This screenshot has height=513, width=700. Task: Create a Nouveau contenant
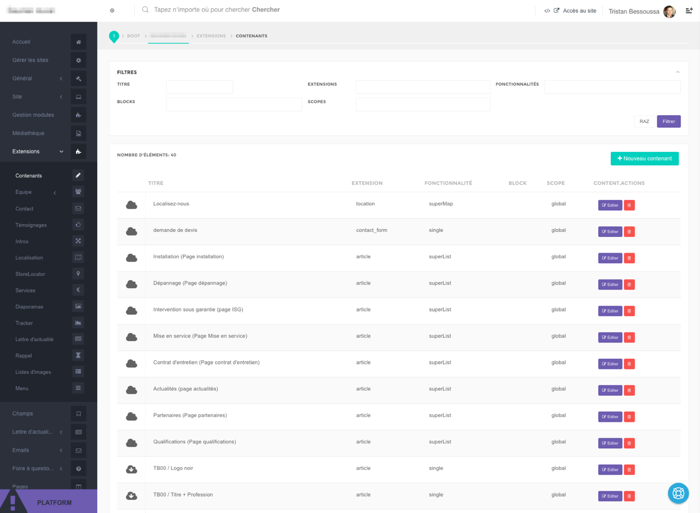coord(644,158)
